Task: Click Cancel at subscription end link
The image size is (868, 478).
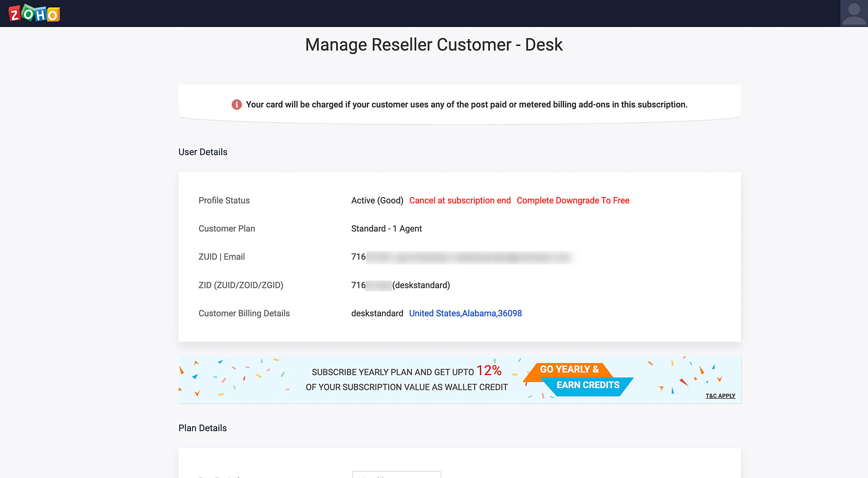Action: tap(460, 201)
